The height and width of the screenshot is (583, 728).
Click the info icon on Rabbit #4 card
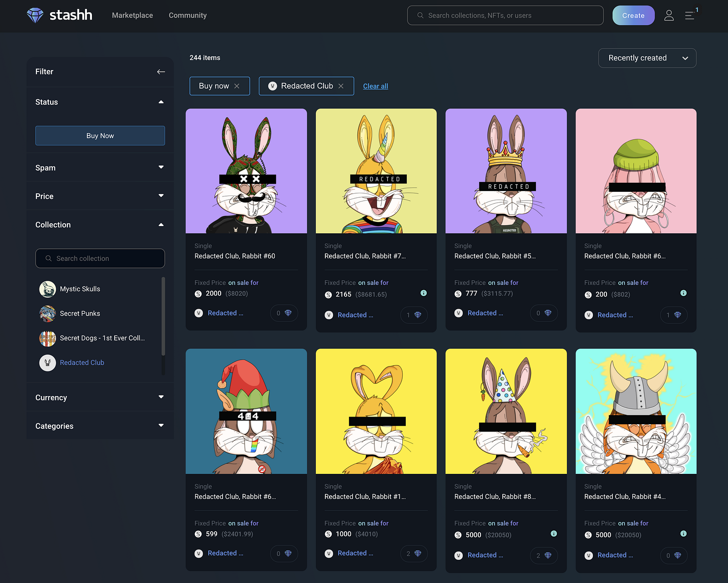pyautogui.click(x=683, y=533)
